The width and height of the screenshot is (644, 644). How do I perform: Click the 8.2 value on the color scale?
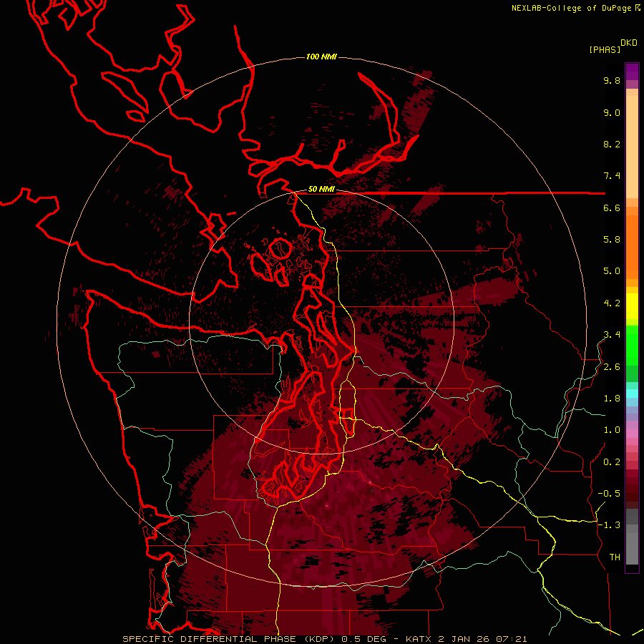pyautogui.click(x=612, y=144)
